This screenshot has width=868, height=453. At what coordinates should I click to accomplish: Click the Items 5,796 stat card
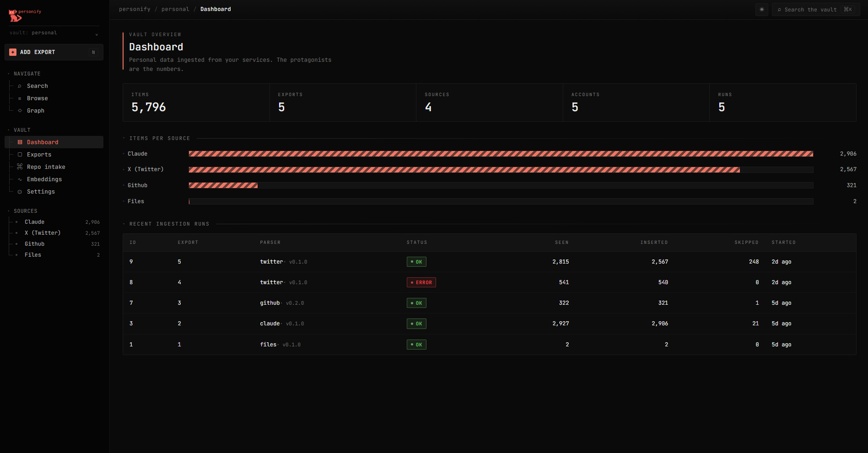[x=196, y=102]
